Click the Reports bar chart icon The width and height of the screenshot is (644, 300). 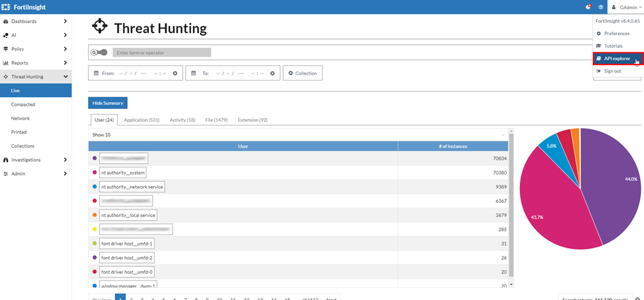[x=6, y=63]
